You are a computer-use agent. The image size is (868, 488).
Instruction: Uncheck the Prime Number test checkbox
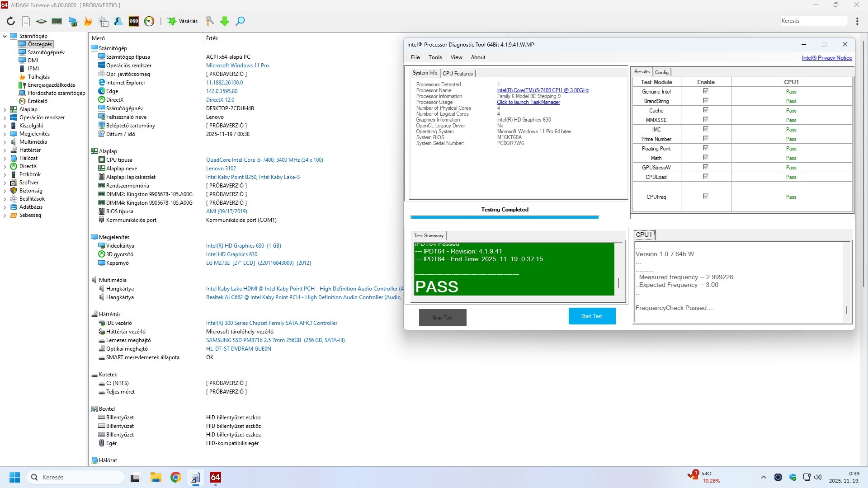point(705,139)
